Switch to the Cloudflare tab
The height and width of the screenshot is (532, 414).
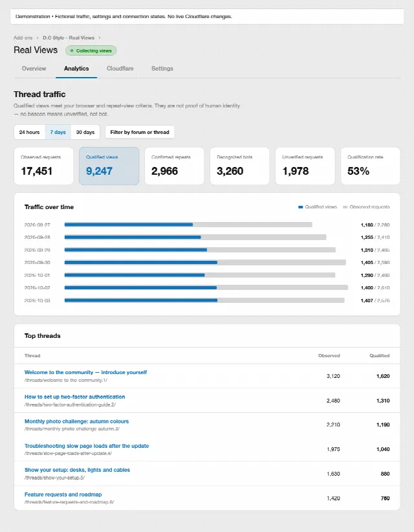point(120,69)
